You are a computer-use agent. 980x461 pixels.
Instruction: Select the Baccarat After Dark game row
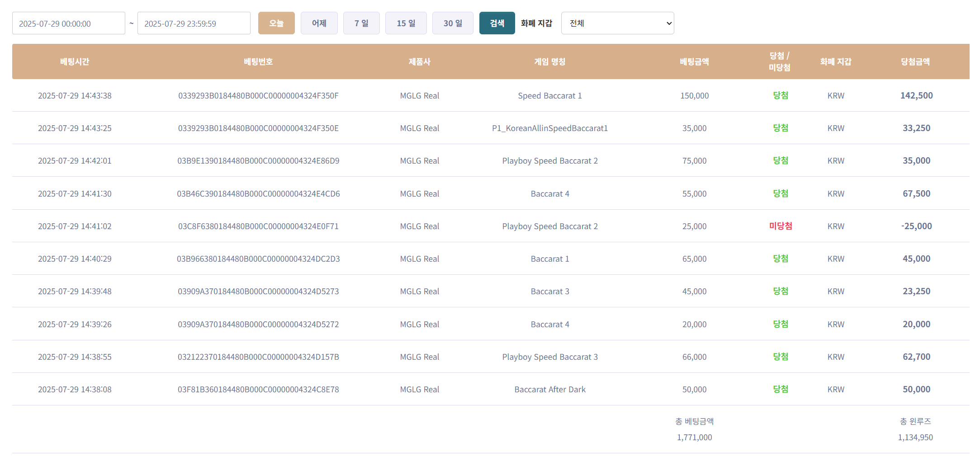click(549, 390)
